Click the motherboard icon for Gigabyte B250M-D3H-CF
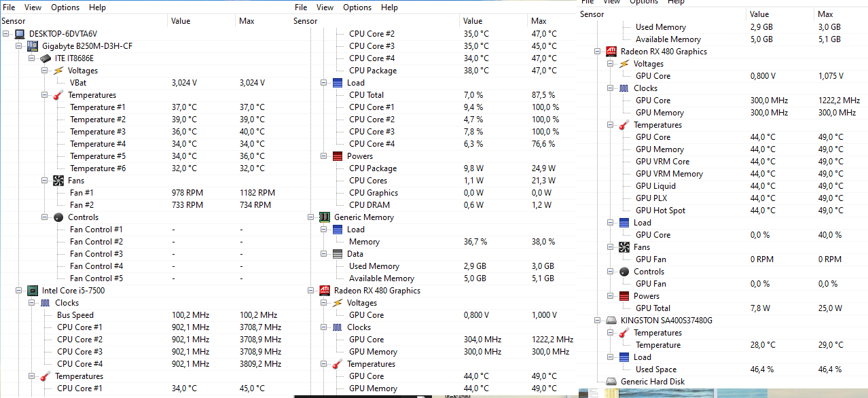This screenshot has height=398, width=868. pyautogui.click(x=33, y=46)
